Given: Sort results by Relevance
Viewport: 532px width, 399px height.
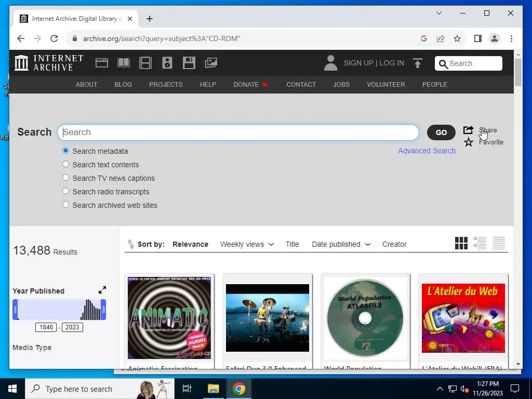Looking at the screenshot, I should [x=190, y=244].
